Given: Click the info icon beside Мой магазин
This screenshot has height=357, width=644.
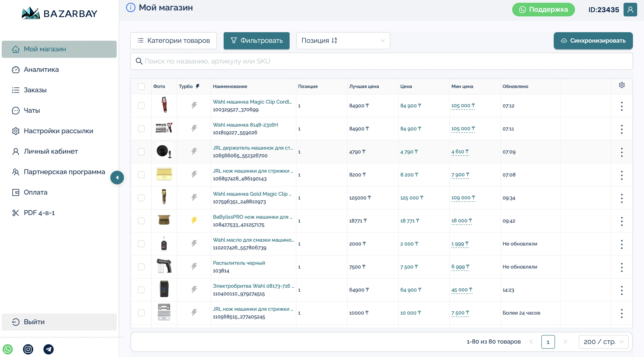Looking at the screenshot, I should tap(131, 7).
